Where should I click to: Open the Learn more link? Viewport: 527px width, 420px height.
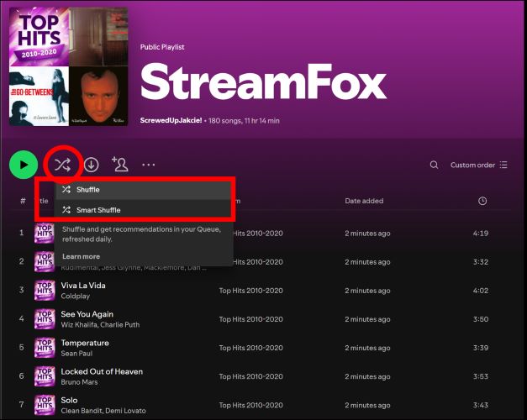tap(81, 256)
